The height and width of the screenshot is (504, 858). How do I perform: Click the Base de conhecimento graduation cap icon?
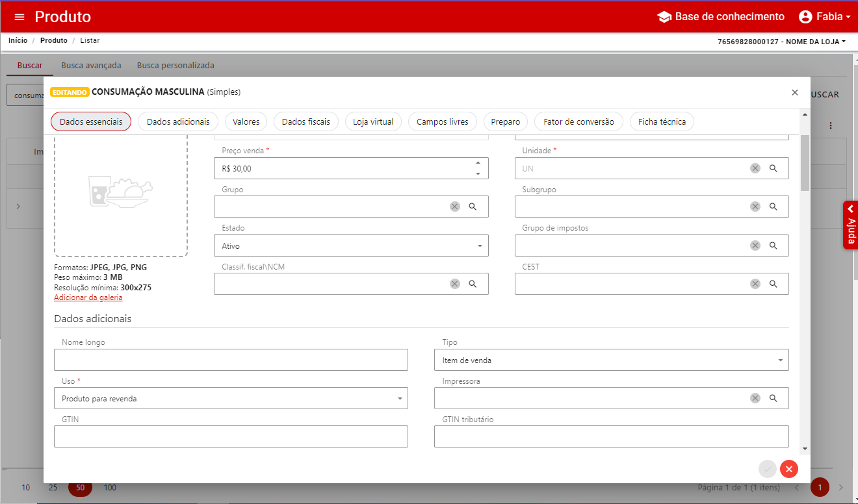[x=664, y=17]
